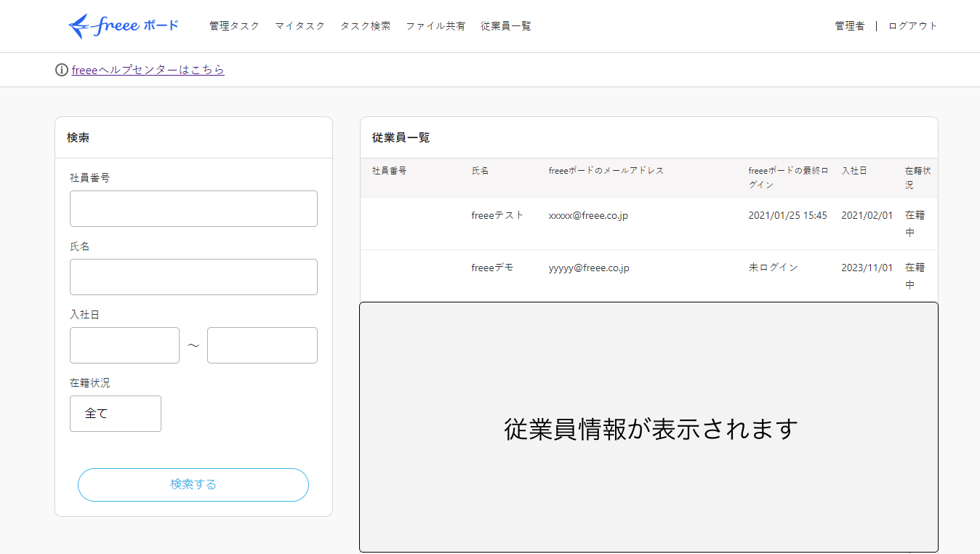980x554 pixels.
Task: Go to タスク検索 page
Action: [365, 26]
